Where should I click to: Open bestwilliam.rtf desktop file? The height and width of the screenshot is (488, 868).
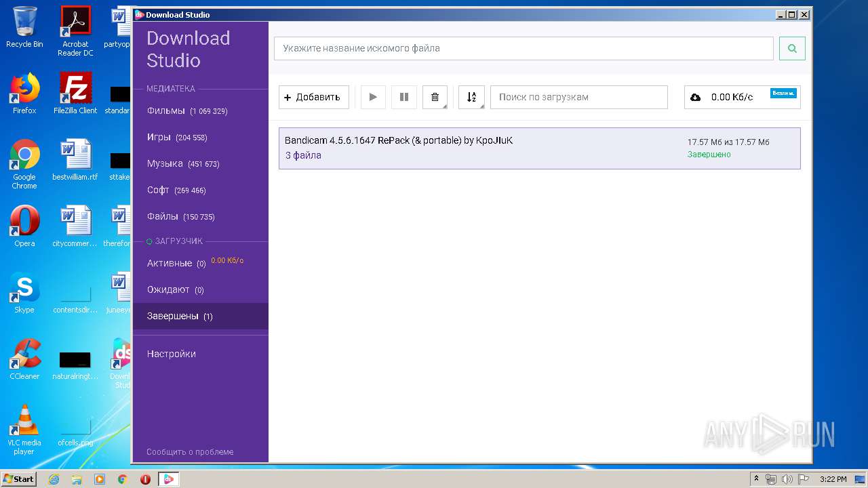coord(75,160)
